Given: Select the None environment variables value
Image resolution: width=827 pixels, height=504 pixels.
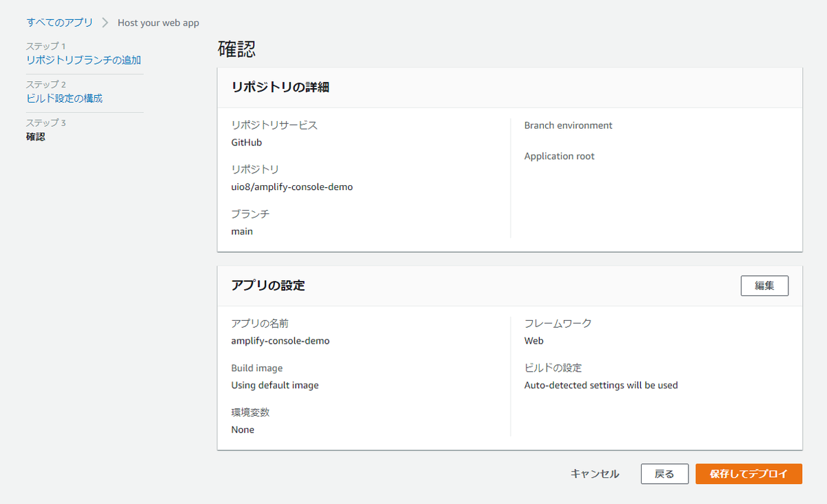Looking at the screenshot, I should point(243,430).
